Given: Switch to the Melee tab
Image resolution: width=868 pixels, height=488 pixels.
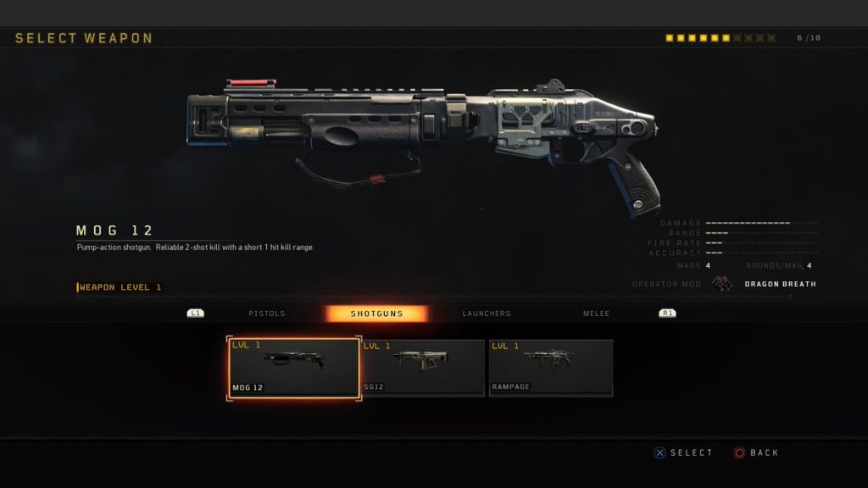Looking at the screenshot, I should 596,313.
